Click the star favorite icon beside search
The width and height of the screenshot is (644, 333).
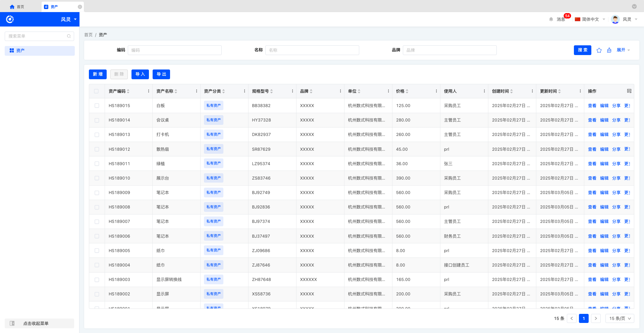point(599,50)
